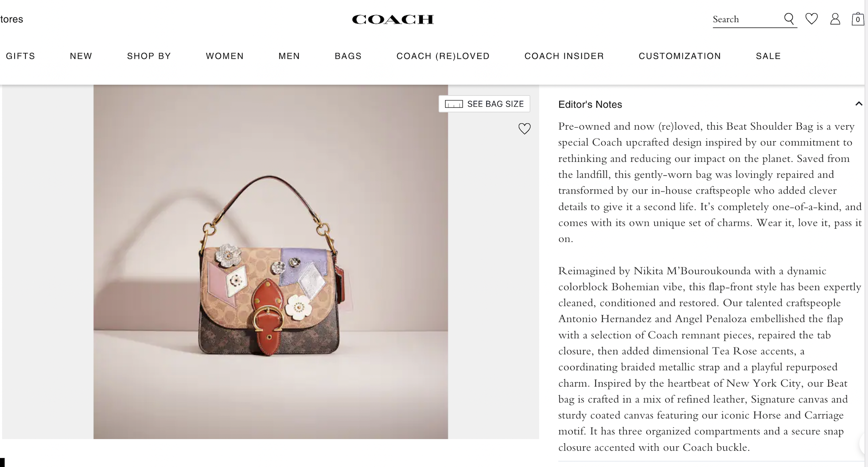Open the MEN menu
Screen dimensions: 868x467
click(x=289, y=56)
